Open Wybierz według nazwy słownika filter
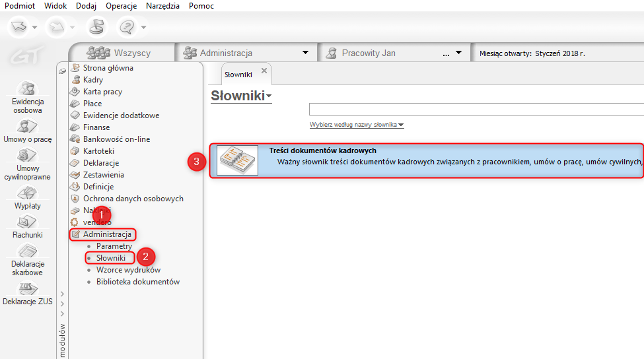The image size is (644, 359). [x=357, y=125]
